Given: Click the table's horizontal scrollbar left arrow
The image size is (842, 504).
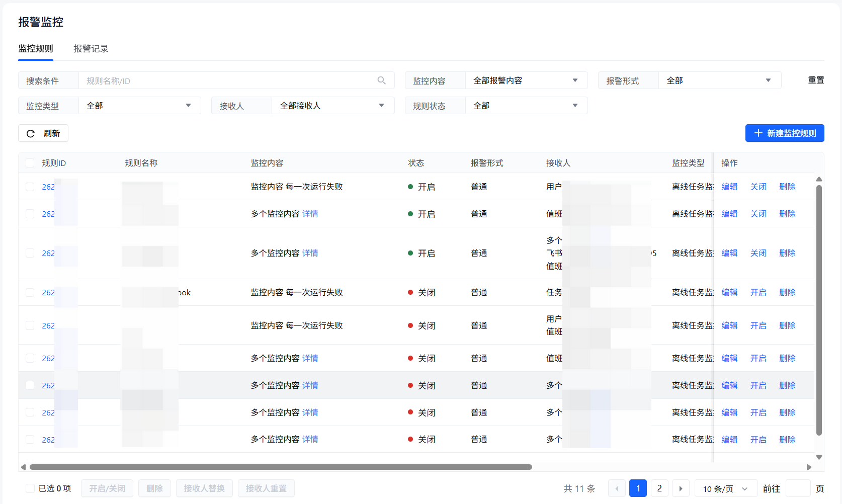Looking at the screenshot, I should (23, 467).
